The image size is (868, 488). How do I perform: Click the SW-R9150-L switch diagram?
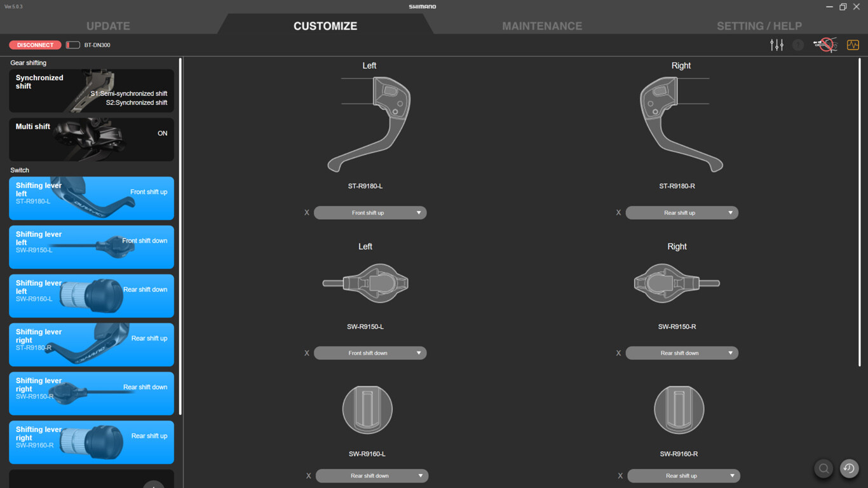point(365,283)
